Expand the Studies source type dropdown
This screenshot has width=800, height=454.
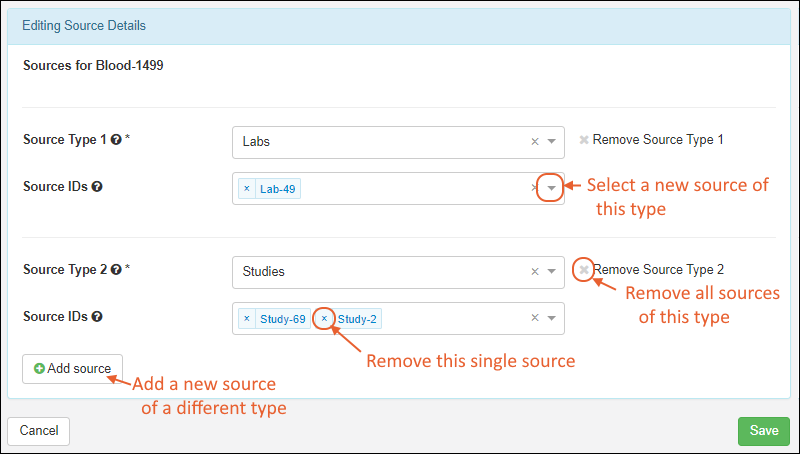click(551, 271)
